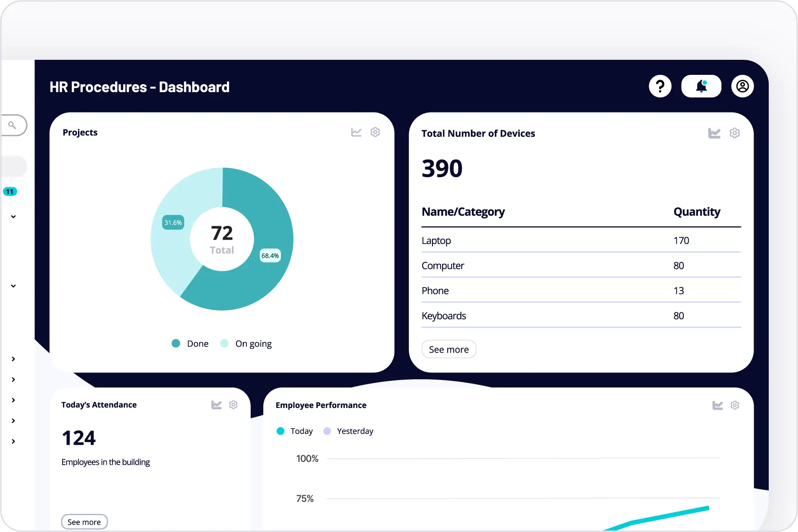
Task: Select the Keyboards row
Action: coord(581,316)
